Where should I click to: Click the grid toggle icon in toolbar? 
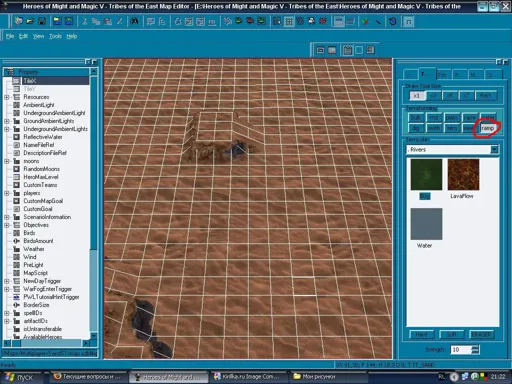point(289,22)
